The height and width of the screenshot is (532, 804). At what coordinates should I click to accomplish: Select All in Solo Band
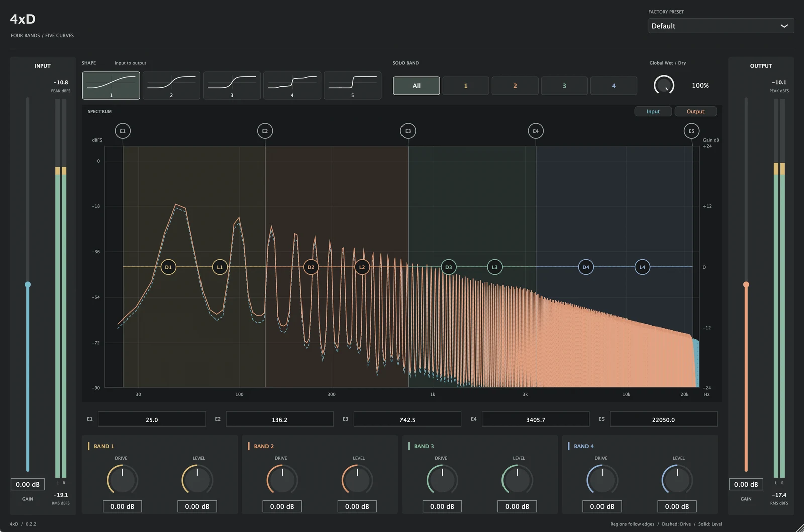[417, 86]
